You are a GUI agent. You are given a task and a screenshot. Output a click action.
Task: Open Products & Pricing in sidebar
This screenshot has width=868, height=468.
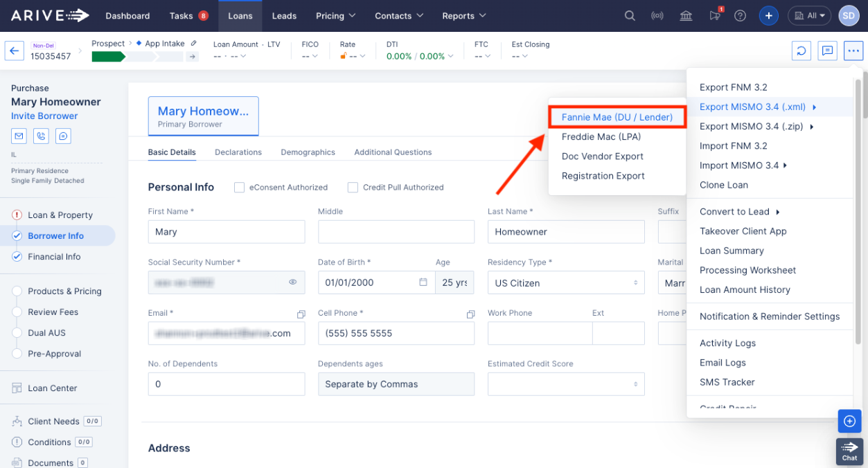(x=64, y=291)
